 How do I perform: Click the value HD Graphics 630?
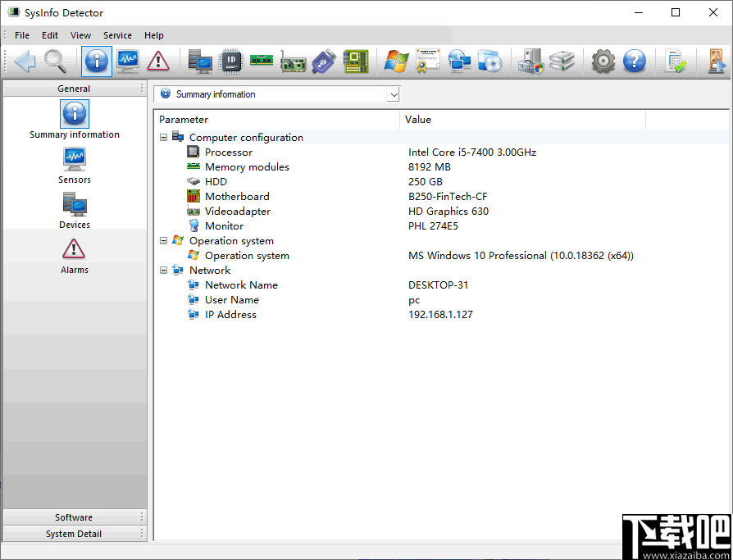(x=448, y=212)
